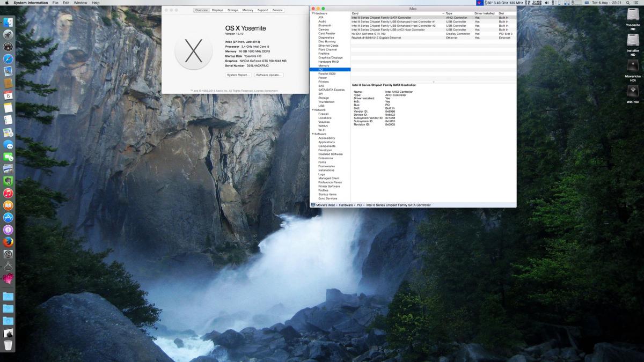This screenshot has width=644, height=362.
Task: Click Movie's iMac in the path bar
Action: pos(325,205)
